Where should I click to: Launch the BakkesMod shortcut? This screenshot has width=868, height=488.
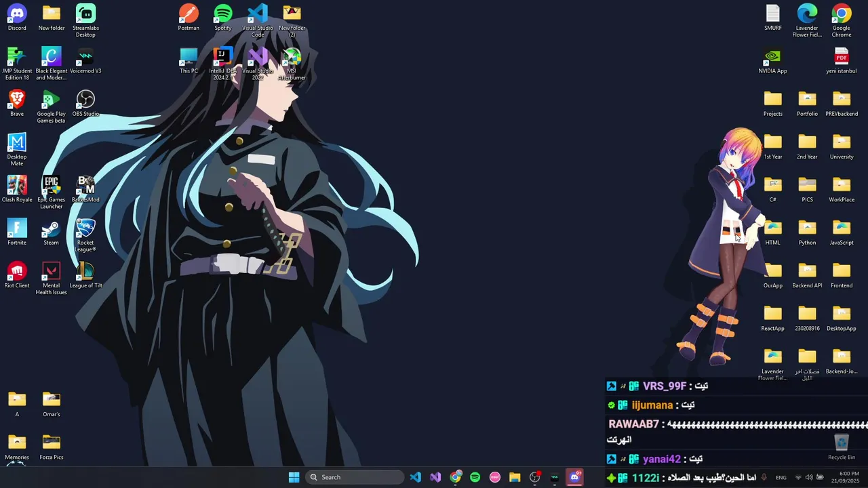tap(85, 189)
